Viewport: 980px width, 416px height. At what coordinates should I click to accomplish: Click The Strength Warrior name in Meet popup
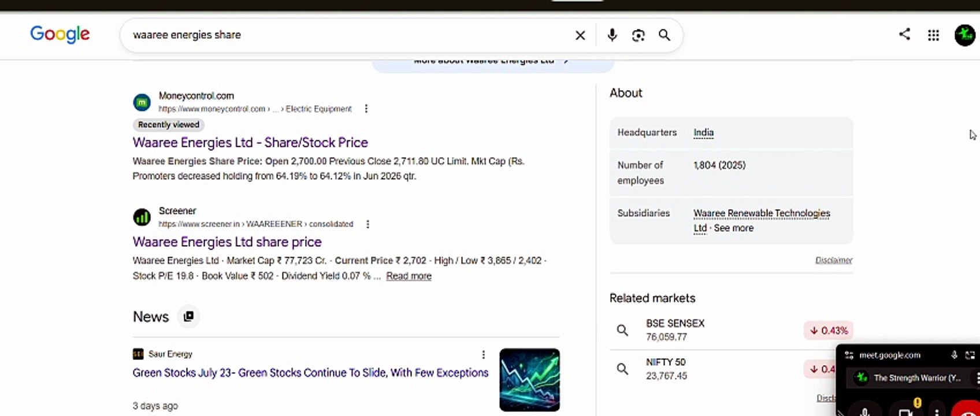click(918, 378)
